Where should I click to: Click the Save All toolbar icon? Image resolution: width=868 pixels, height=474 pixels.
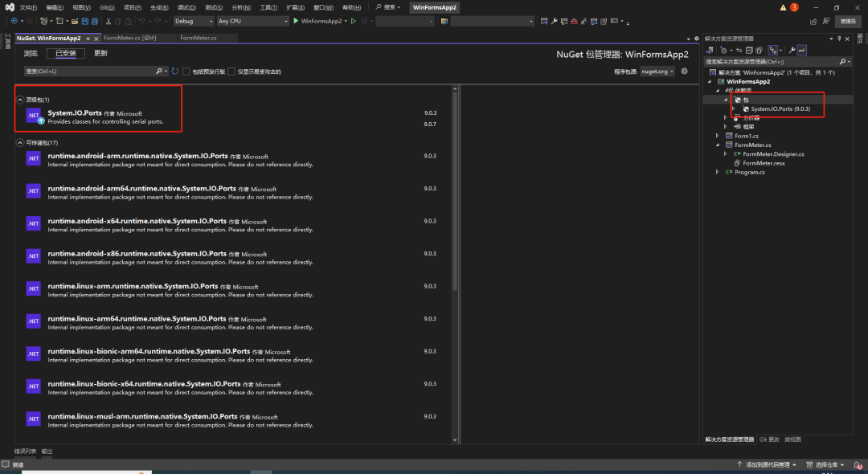(95, 21)
